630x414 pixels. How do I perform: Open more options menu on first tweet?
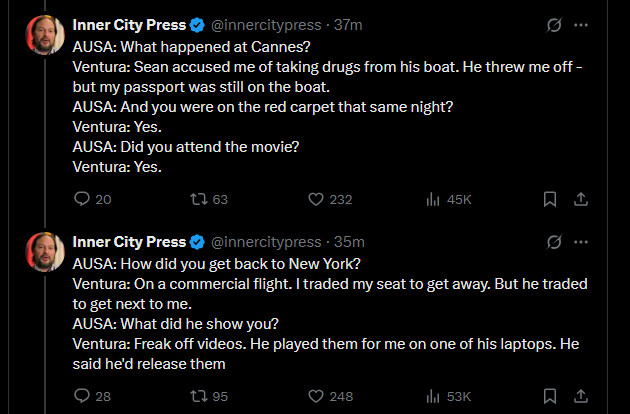tap(581, 25)
